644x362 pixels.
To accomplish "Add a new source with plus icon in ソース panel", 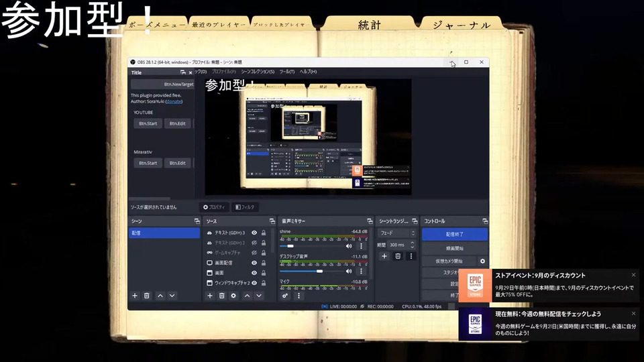I will click(210, 296).
